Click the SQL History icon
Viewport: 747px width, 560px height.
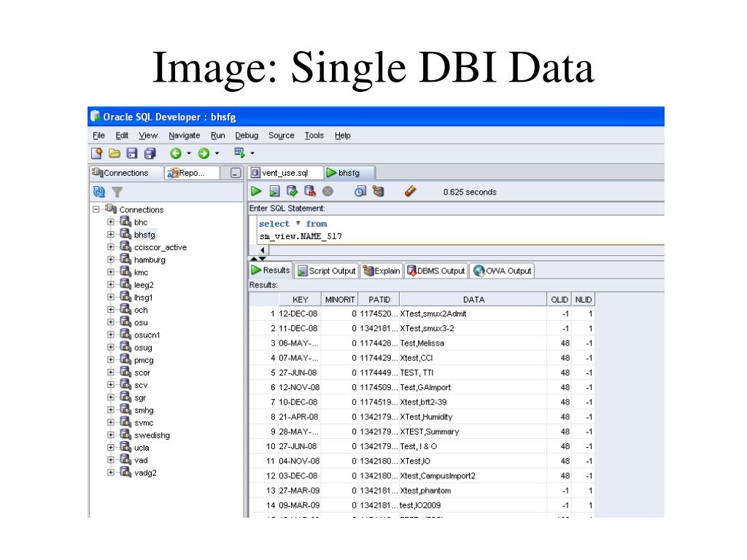coord(360,192)
